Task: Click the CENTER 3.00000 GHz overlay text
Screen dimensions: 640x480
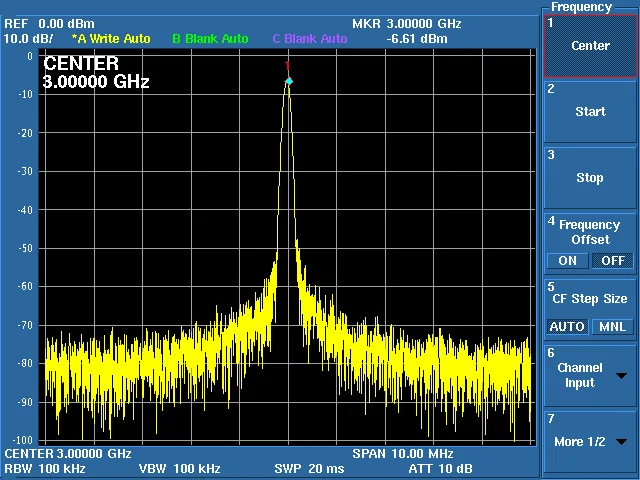Action: (x=96, y=73)
